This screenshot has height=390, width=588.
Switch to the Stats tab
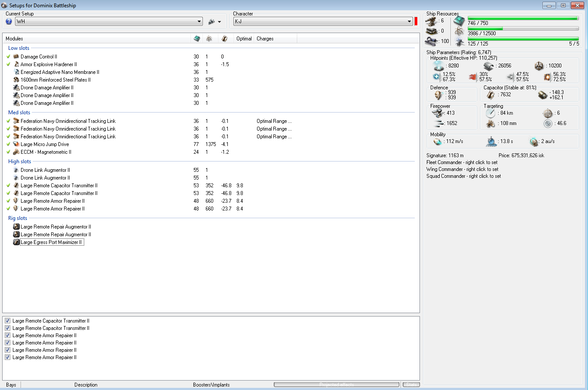click(411, 385)
